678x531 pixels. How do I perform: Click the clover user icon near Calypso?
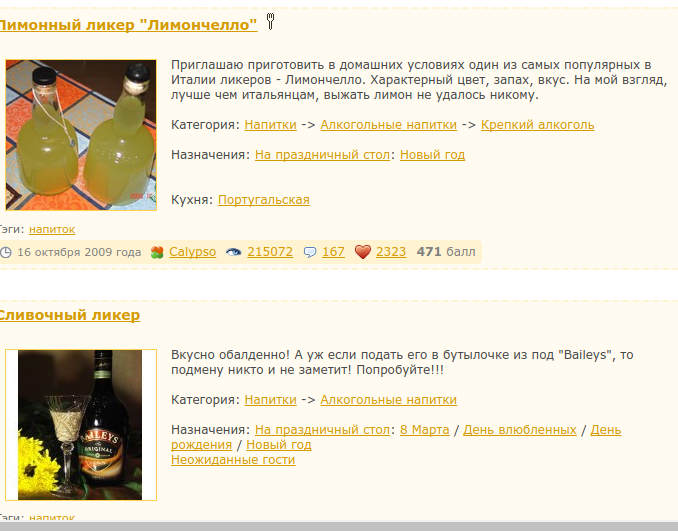point(157,252)
